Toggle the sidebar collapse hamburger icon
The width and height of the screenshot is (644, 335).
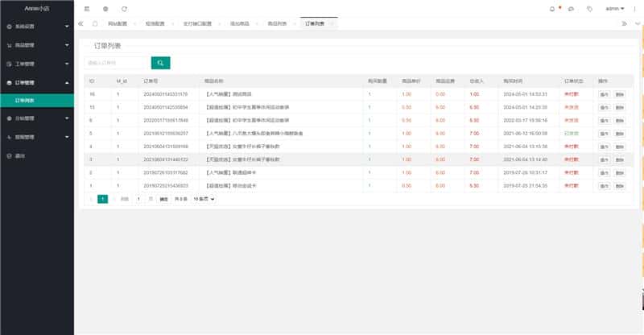point(87,9)
